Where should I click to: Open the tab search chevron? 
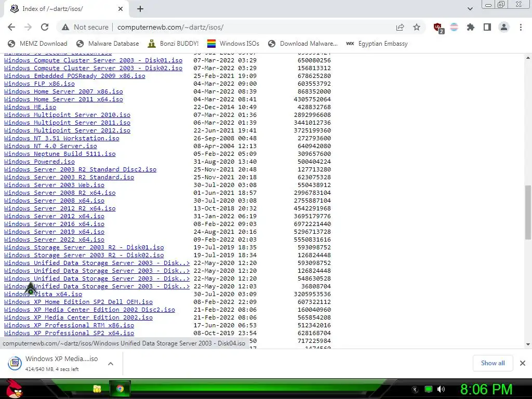470,9
